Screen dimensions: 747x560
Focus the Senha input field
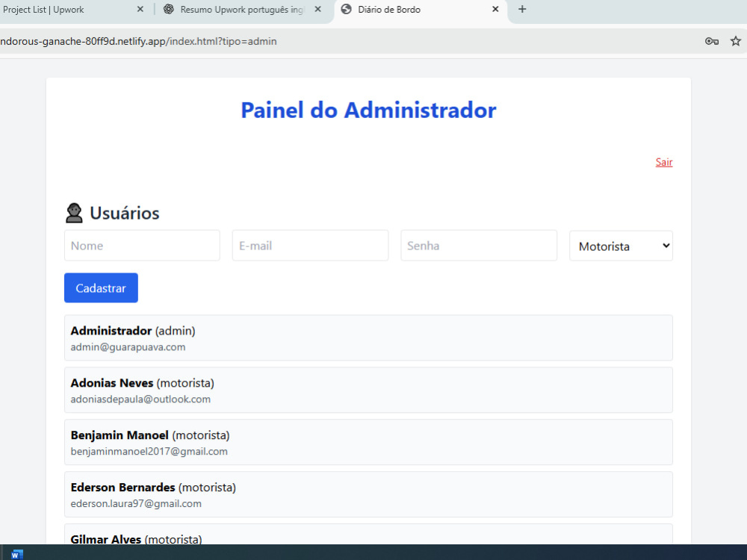coord(479,246)
